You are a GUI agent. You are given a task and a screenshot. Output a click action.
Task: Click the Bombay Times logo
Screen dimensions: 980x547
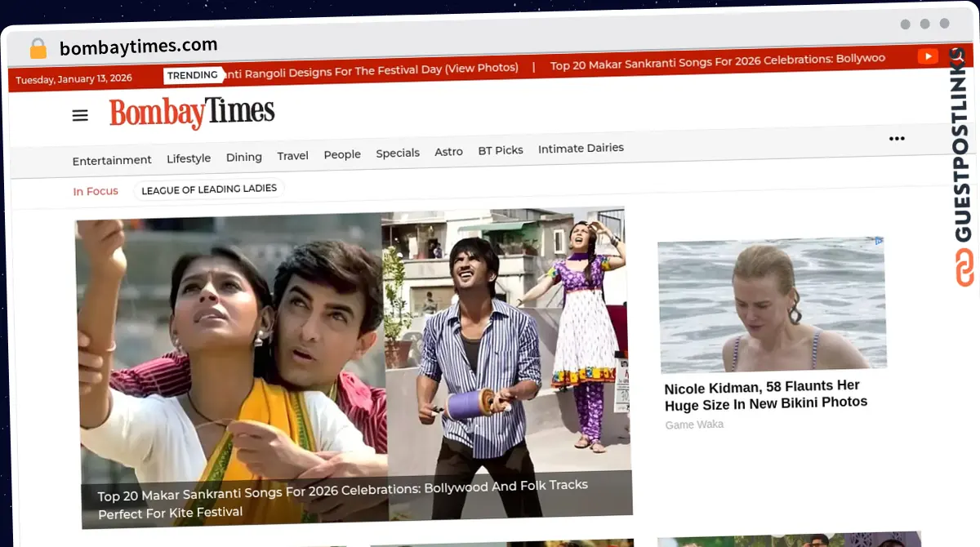(191, 112)
